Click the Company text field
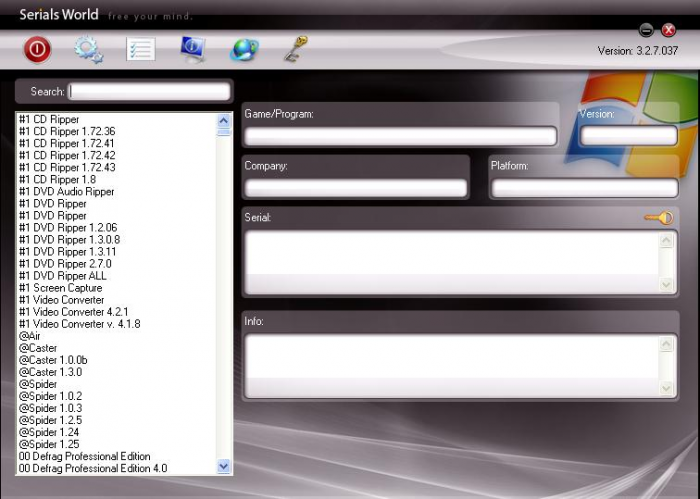The image size is (700, 499). coord(356,188)
